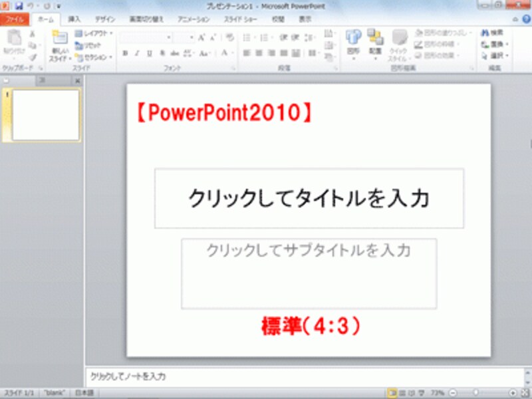The image size is (532, 399).
Task: Open the font name combo box
Action: pos(145,37)
